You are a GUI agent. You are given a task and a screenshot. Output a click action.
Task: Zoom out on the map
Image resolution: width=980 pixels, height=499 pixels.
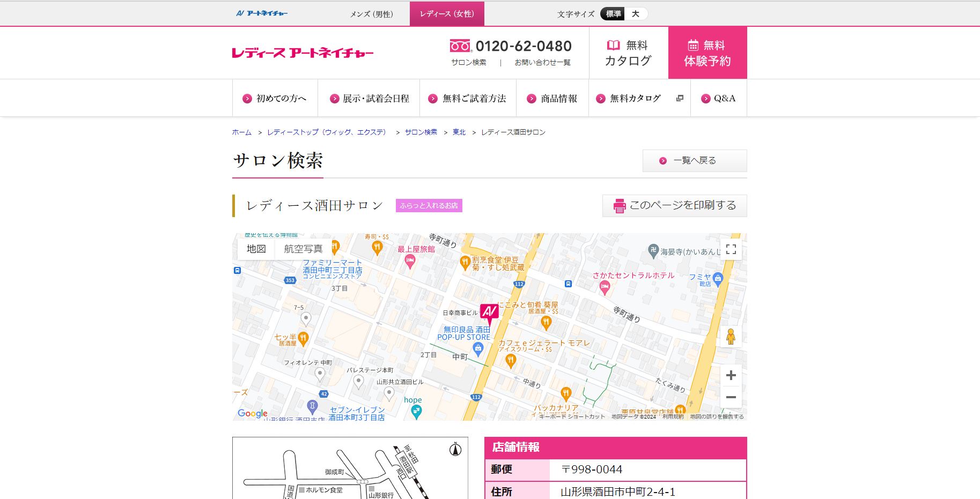coord(731,397)
